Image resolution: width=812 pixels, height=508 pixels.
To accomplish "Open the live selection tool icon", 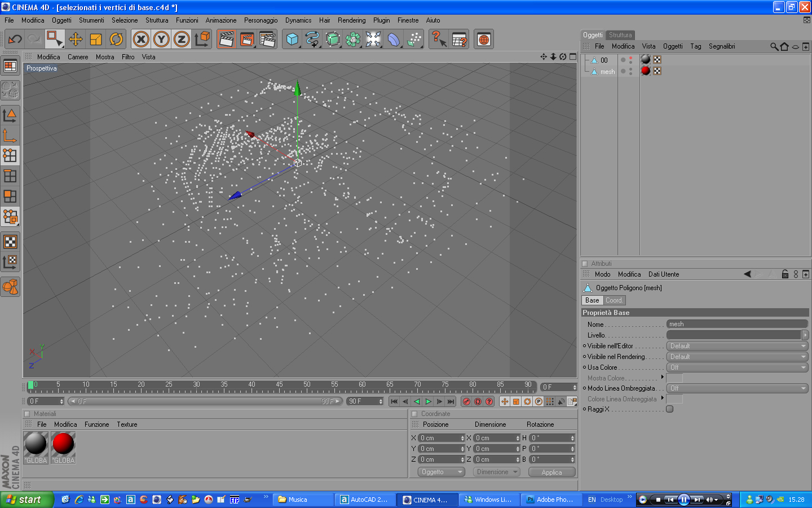I will point(55,40).
